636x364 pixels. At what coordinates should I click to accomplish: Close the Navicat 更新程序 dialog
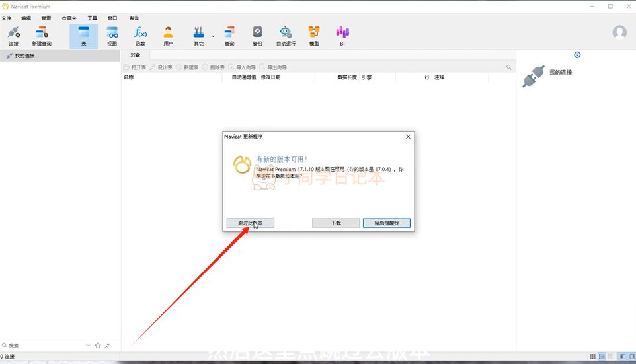pyautogui.click(x=408, y=137)
